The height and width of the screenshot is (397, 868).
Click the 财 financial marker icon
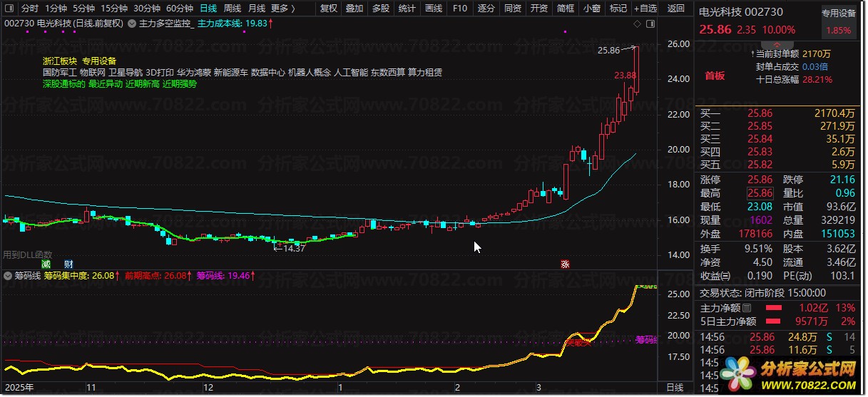[68, 264]
